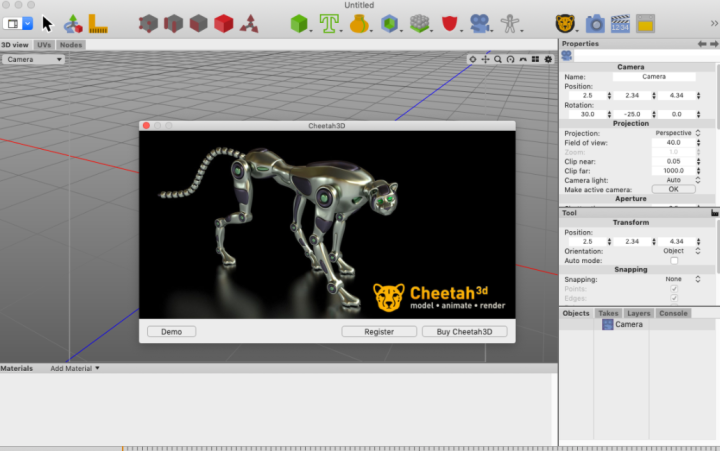Screen dimensions: 720x451
Task: Click the Cheetah head render icon
Action: 565,23
